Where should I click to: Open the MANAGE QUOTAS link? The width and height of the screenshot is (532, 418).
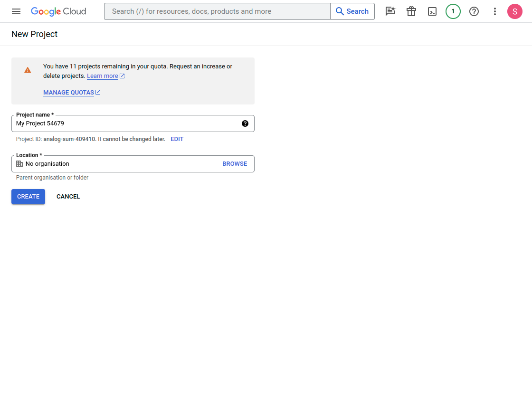68,93
